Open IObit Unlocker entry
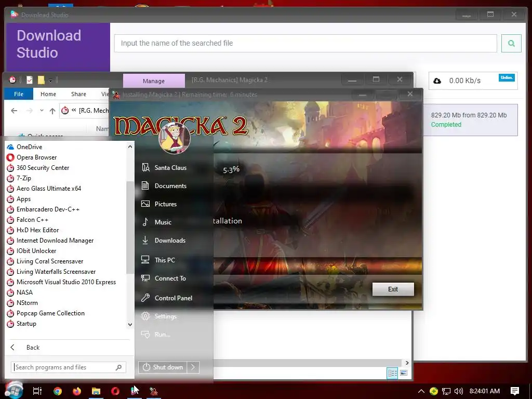The height and width of the screenshot is (399, 532). (31, 251)
